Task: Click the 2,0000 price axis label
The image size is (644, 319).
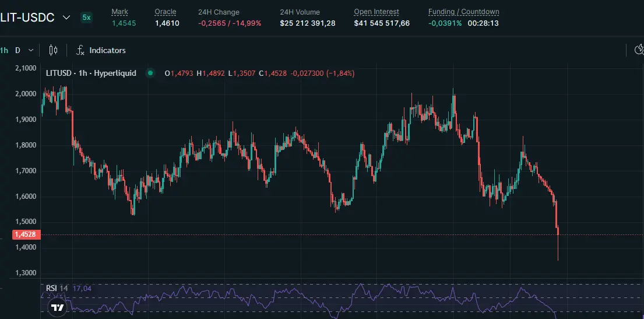Action: click(26, 94)
